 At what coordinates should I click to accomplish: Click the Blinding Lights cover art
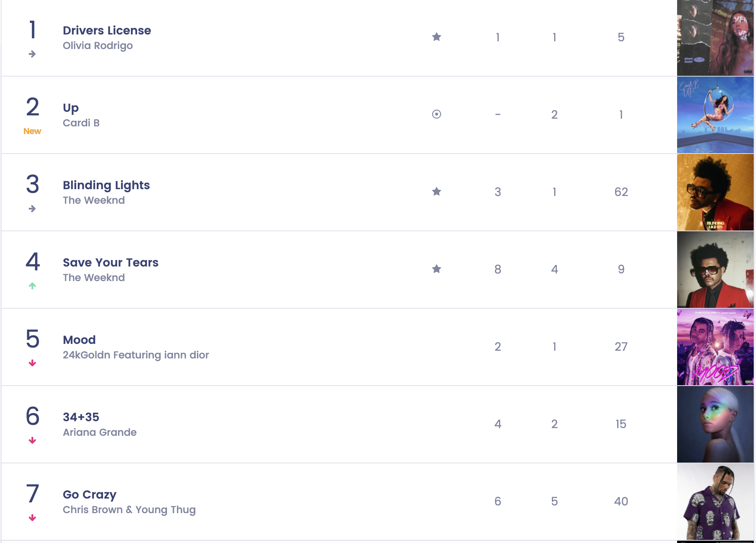pos(715,192)
